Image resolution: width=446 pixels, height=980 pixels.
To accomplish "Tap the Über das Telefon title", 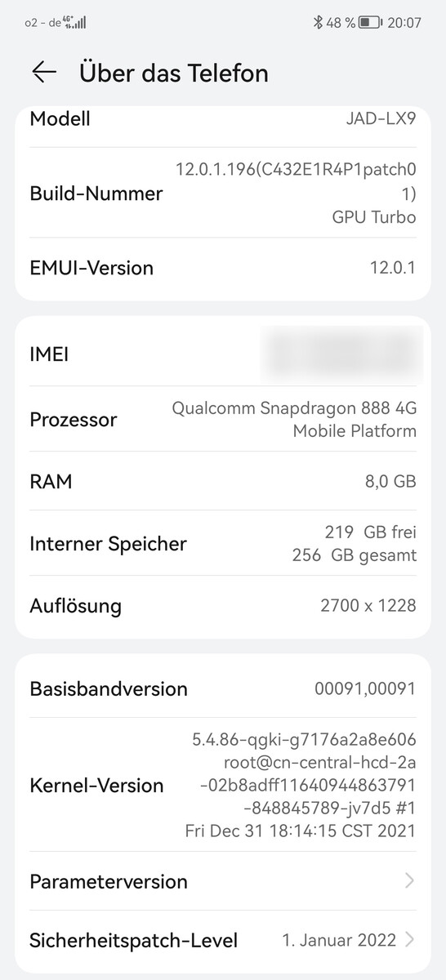I will click(174, 73).
